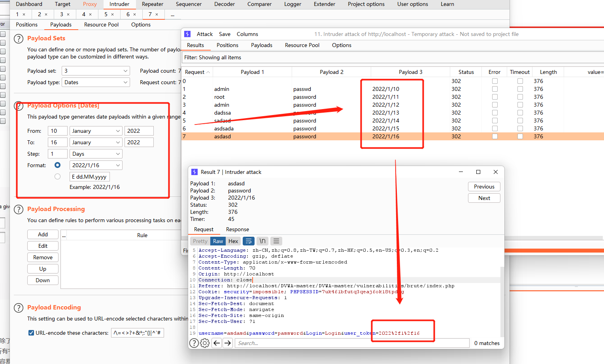
Task: Open the date Format 2022/1/16 dropdown
Action: pos(96,165)
